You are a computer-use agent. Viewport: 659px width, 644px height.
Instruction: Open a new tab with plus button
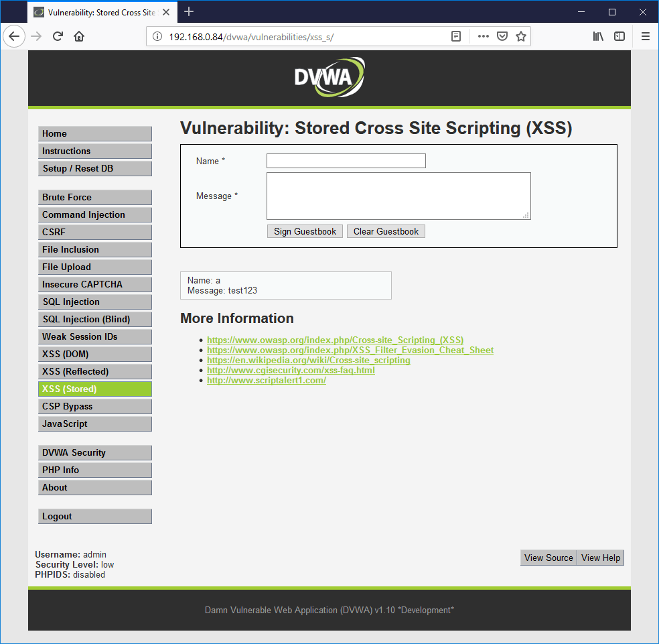click(x=189, y=11)
